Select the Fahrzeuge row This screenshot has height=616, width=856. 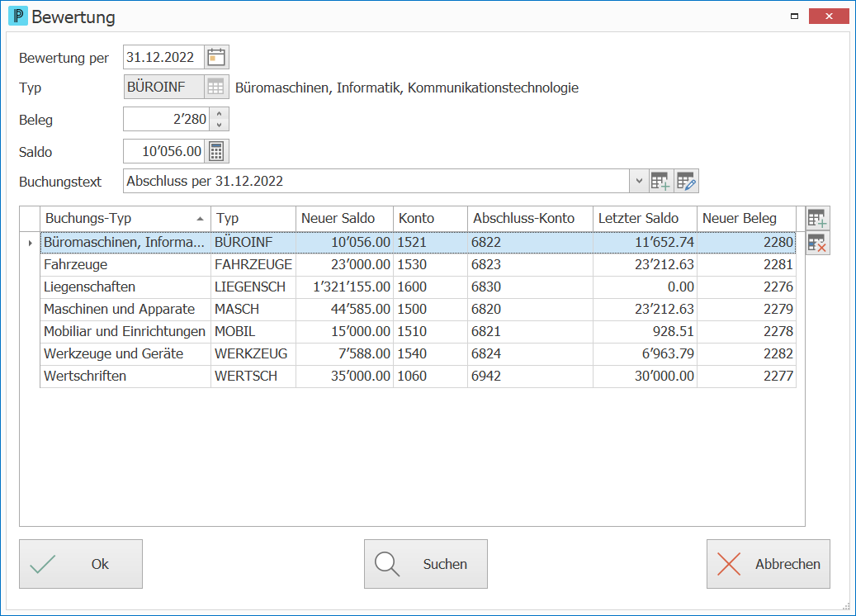point(419,265)
